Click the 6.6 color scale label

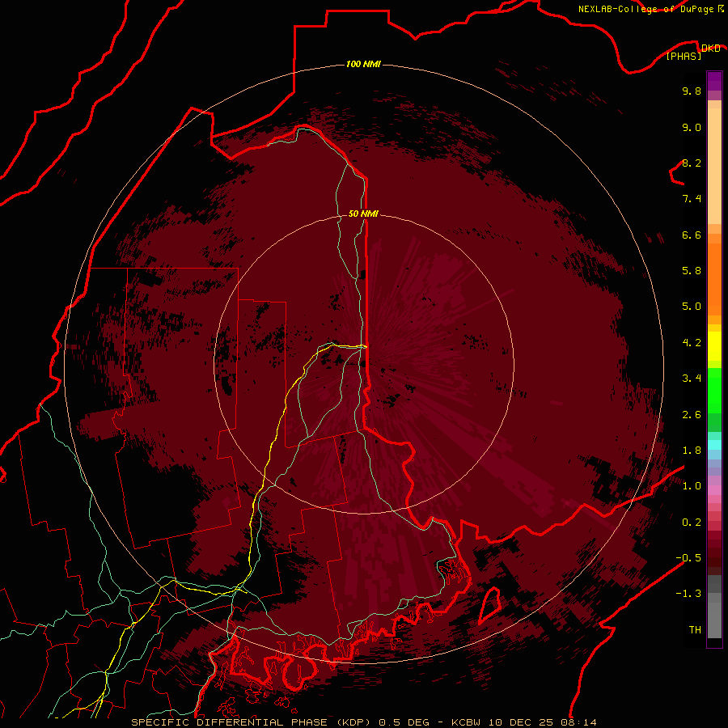[692, 235]
